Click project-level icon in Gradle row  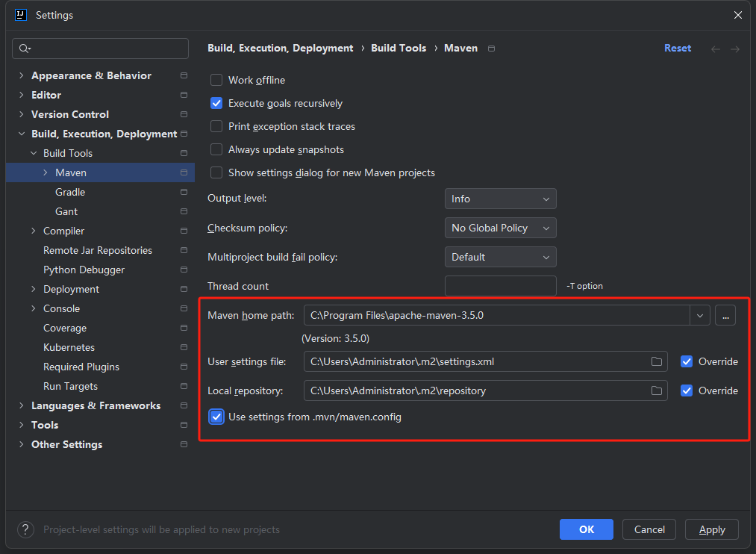coord(184,192)
